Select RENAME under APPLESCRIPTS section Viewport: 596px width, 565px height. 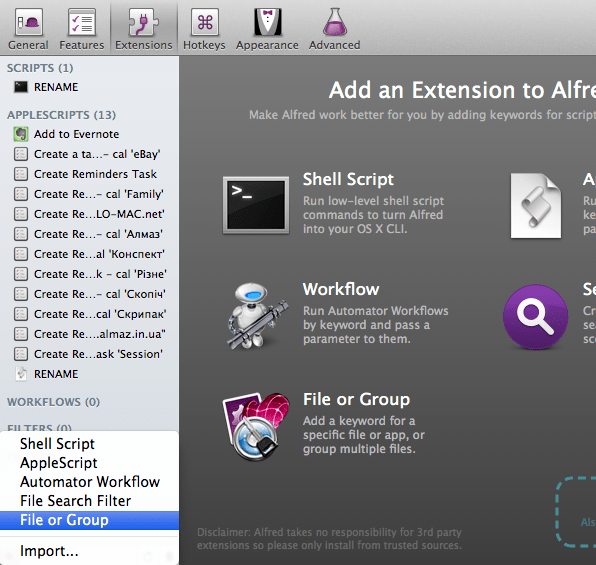pyautogui.click(x=56, y=374)
